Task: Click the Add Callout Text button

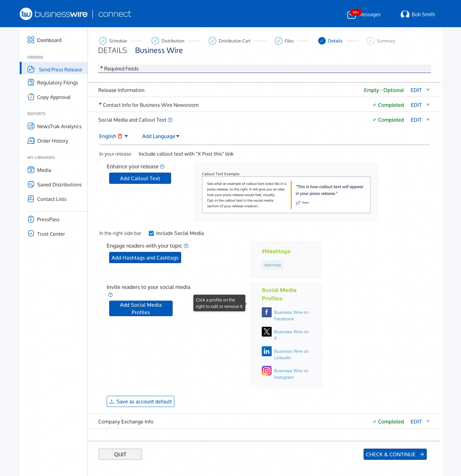Action: (x=140, y=178)
